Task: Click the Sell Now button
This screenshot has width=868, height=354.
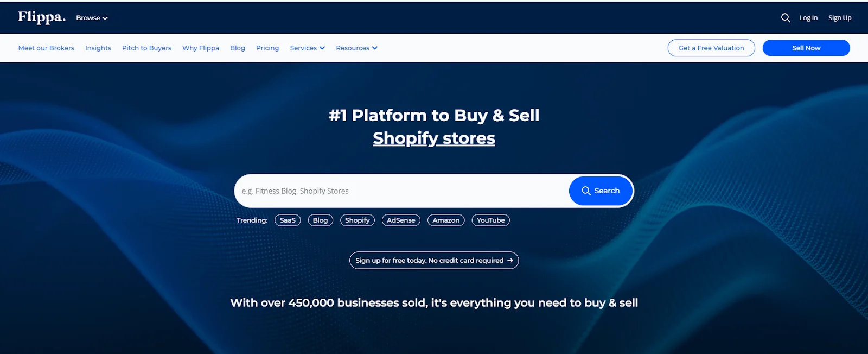Action: pos(806,48)
